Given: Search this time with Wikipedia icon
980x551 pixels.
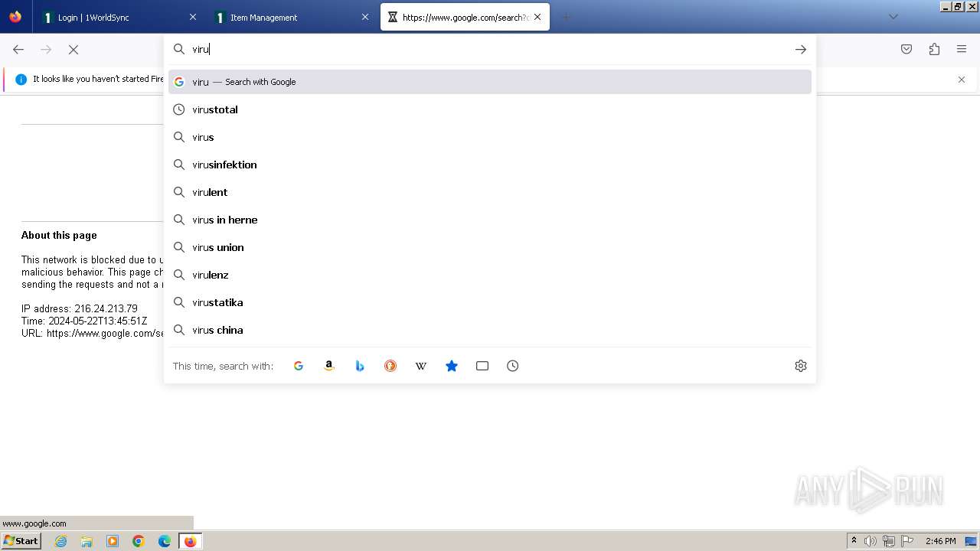Looking at the screenshot, I should click(421, 366).
